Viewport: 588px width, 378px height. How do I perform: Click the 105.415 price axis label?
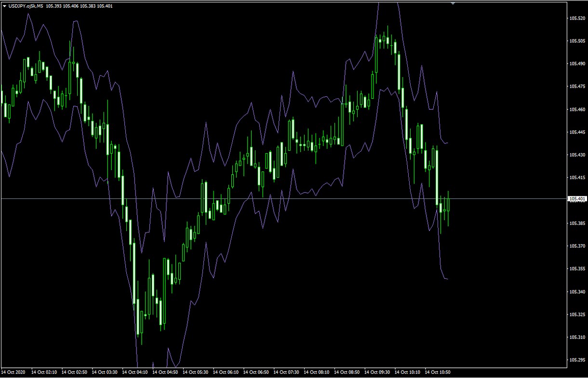(577, 178)
